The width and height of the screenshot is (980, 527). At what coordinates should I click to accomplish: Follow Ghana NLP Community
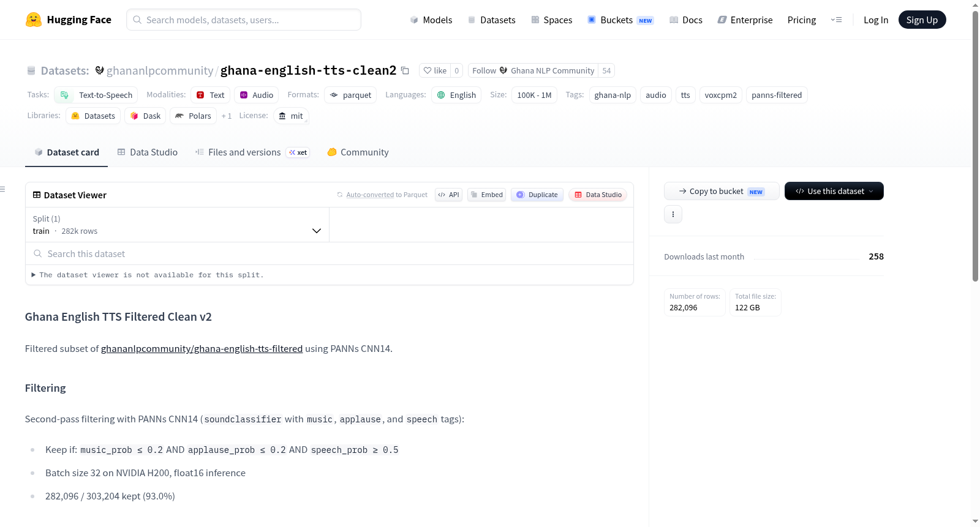(x=533, y=70)
